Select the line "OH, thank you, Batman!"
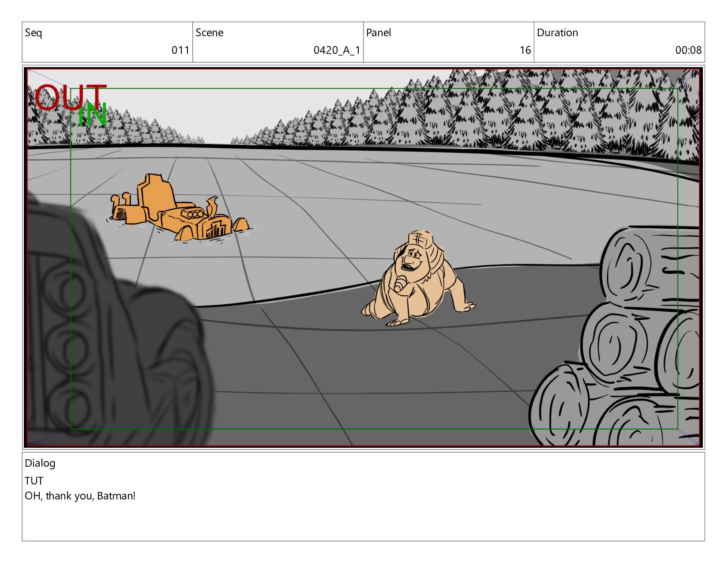 pyautogui.click(x=80, y=496)
